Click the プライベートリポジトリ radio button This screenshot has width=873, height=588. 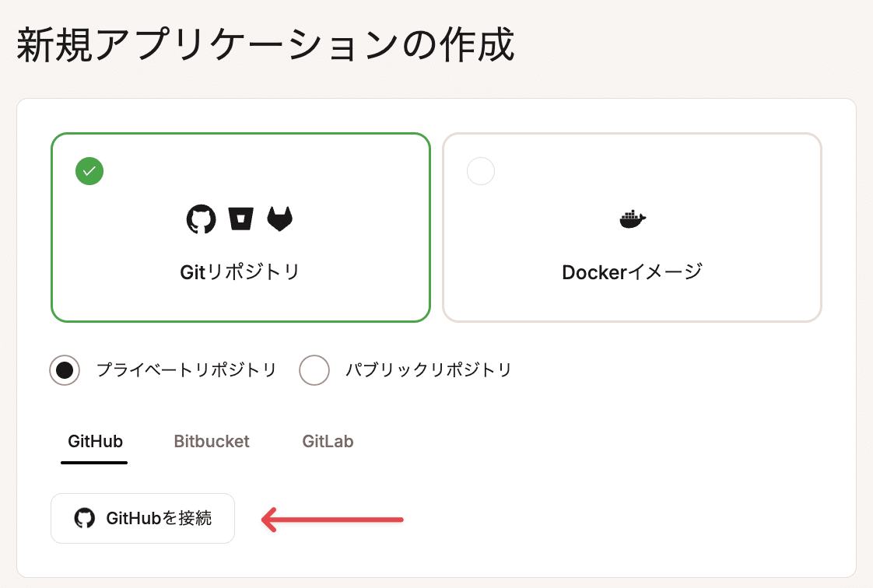(x=65, y=369)
